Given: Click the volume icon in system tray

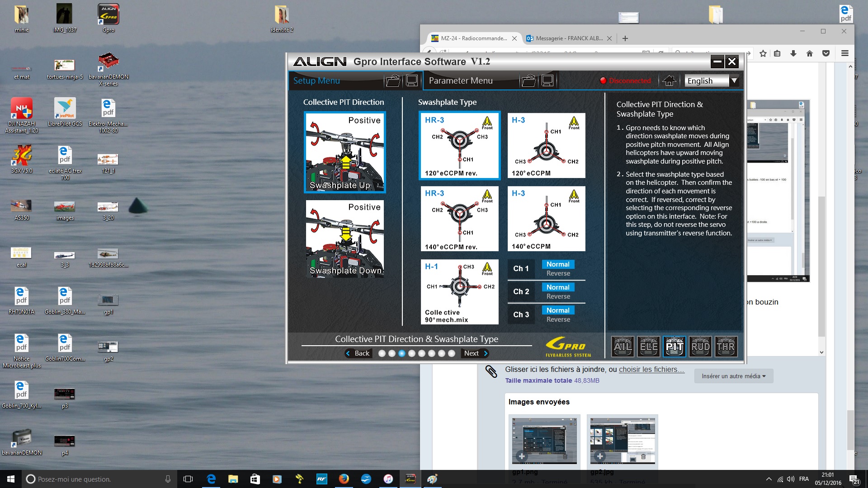Looking at the screenshot, I should point(791,479).
